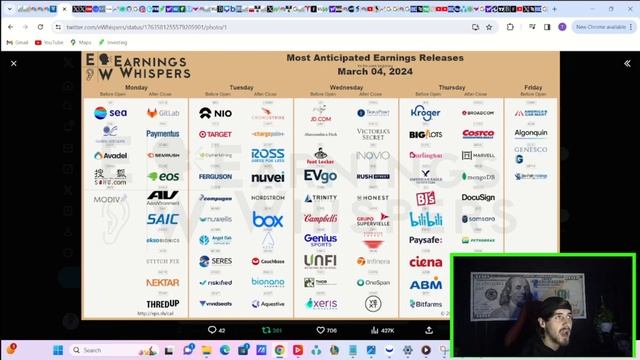Open Task View from the taskbar
The height and width of the screenshot is (360, 640).
(x=169, y=350)
